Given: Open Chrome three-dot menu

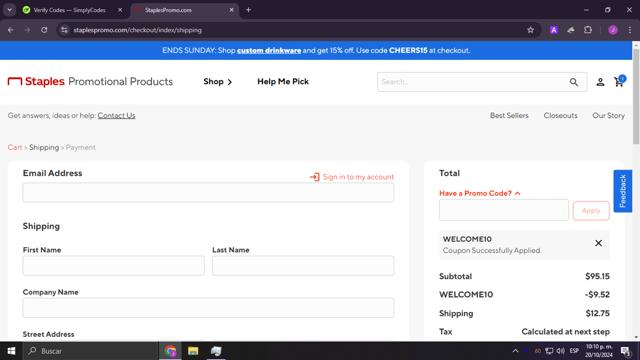Looking at the screenshot, I should tap(630, 30).
